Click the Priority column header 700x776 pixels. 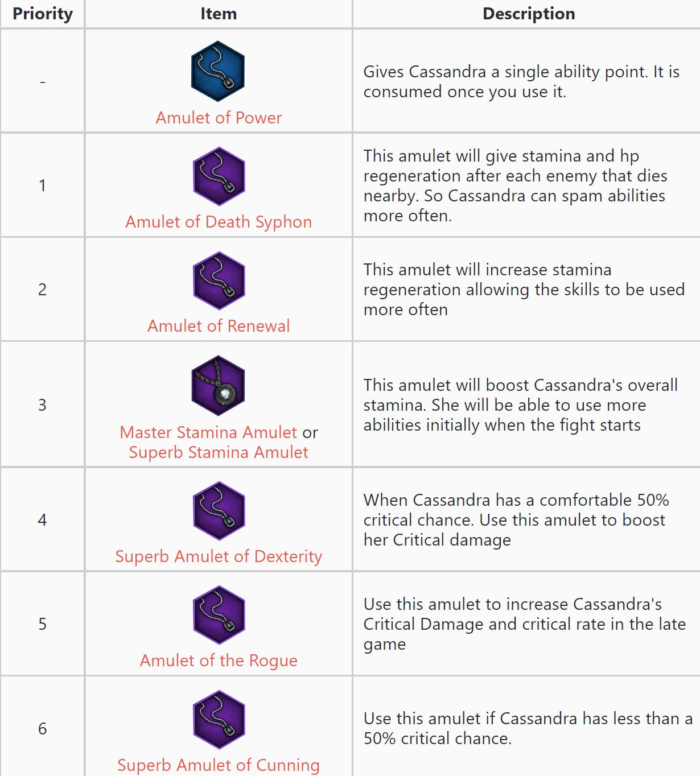click(43, 14)
